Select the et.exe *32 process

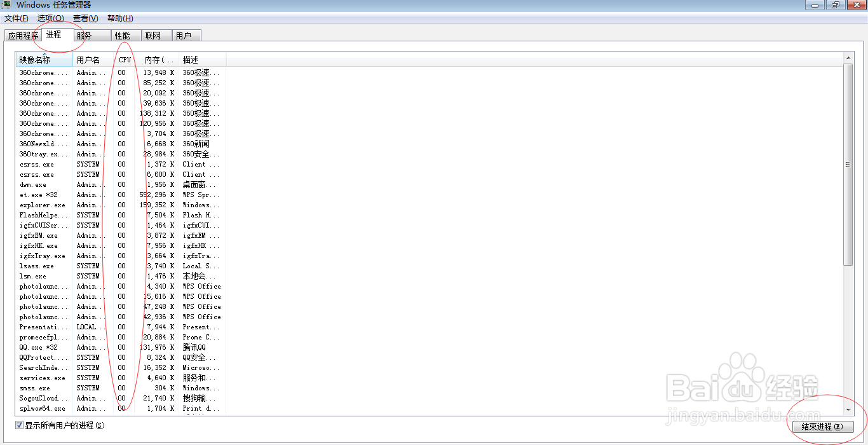(121, 195)
